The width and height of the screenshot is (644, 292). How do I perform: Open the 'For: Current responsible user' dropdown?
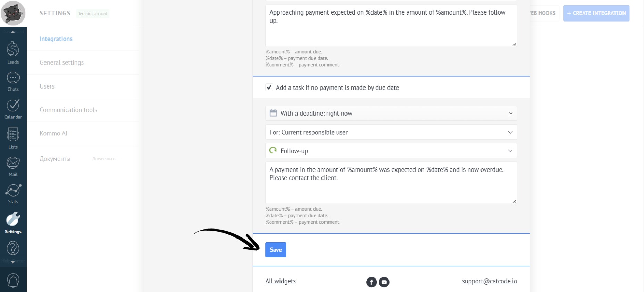pyautogui.click(x=391, y=132)
